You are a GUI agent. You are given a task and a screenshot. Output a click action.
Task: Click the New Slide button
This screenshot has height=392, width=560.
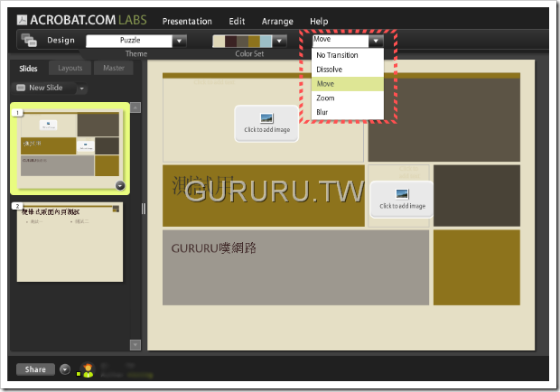44,88
